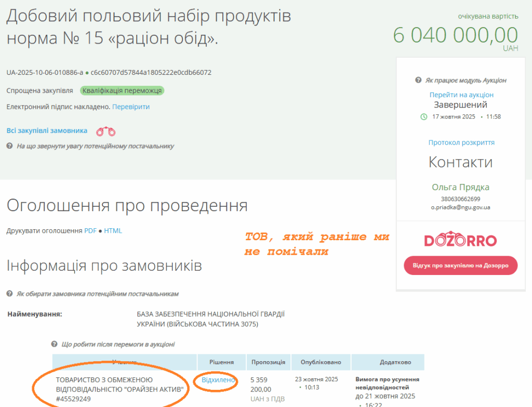Click the email o.priadka@ngu.gov.ua
The image size is (532, 407).
pyautogui.click(x=460, y=207)
